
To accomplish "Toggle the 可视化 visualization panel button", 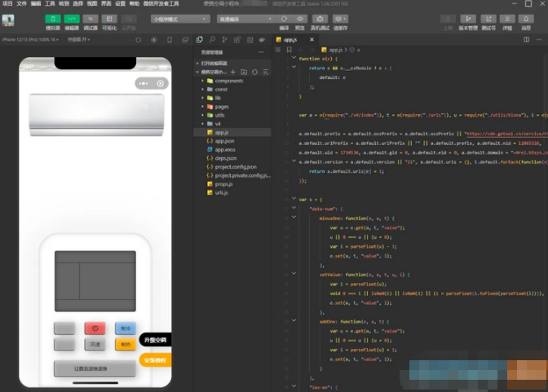I will (x=109, y=18).
